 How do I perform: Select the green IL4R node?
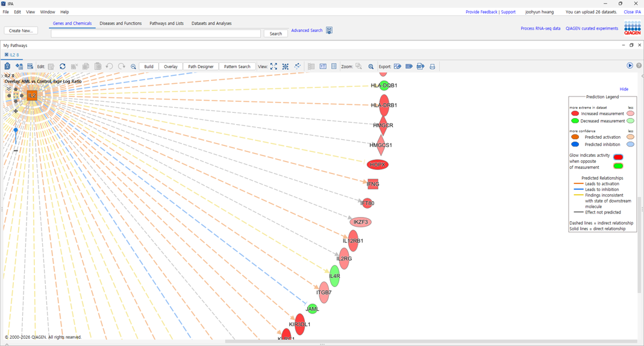pyautogui.click(x=335, y=276)
